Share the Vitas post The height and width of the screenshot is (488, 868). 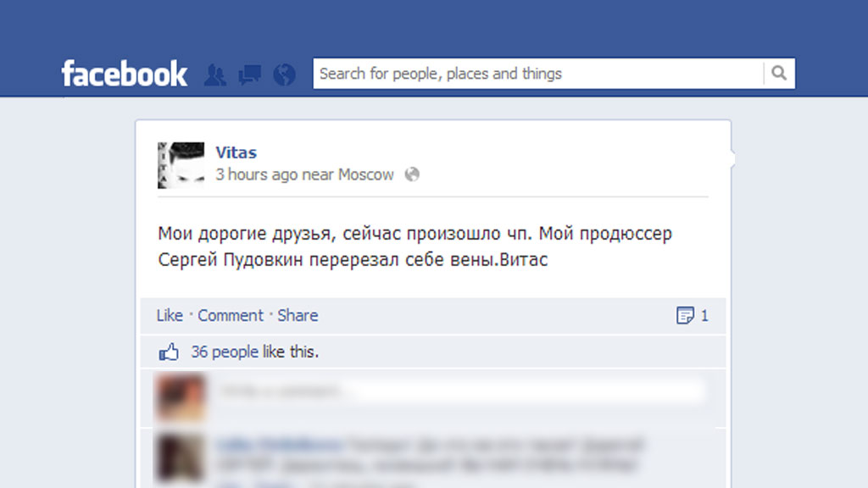coord(298,315)
